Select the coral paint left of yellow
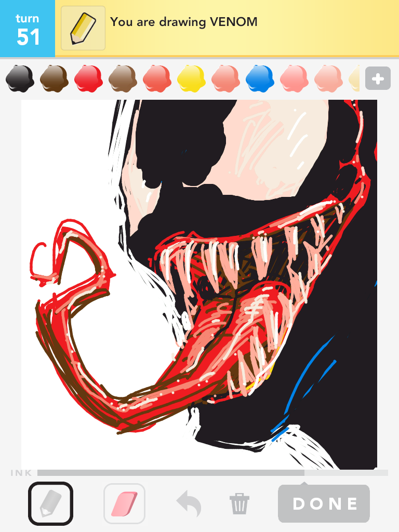Viewport: 399px width, 532px height. coord(157,78)
